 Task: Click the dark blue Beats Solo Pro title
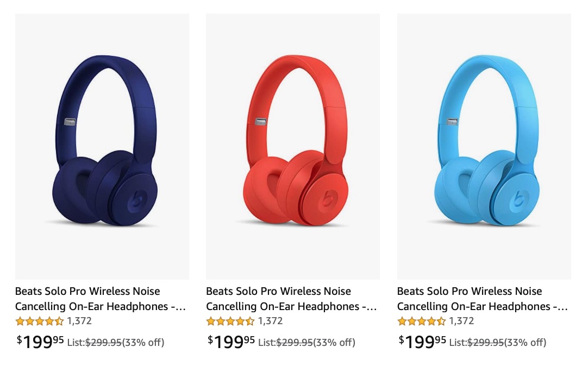click(101, 299)
